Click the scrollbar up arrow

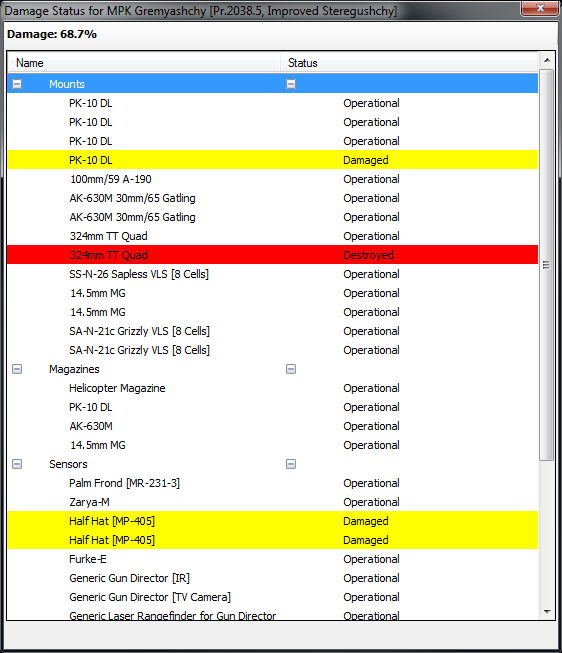pos(547,60)
